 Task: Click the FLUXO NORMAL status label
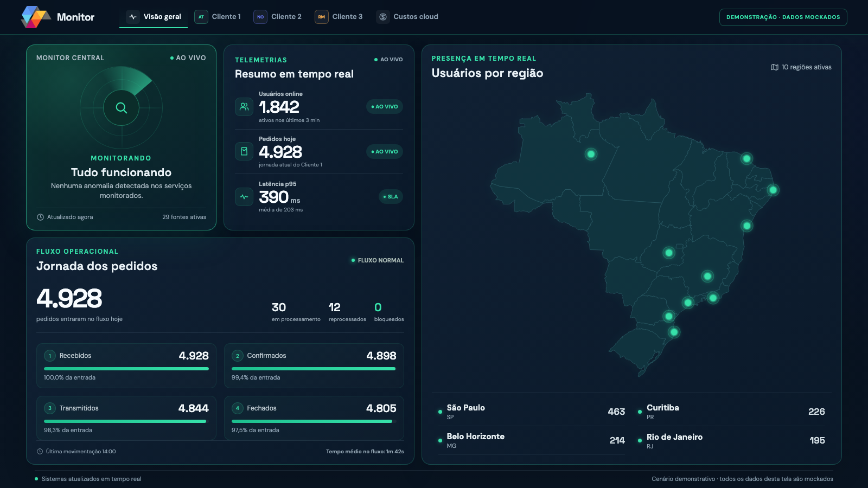coord(378,260)
